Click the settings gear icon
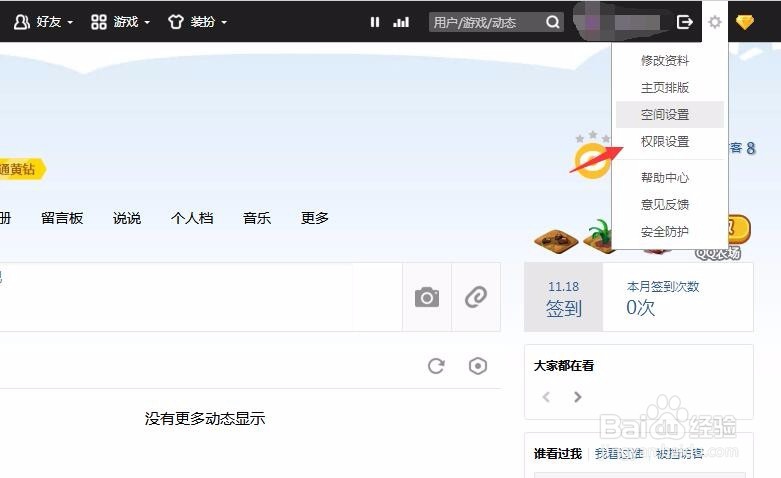 pyautogui.click(x=715, y=22)
